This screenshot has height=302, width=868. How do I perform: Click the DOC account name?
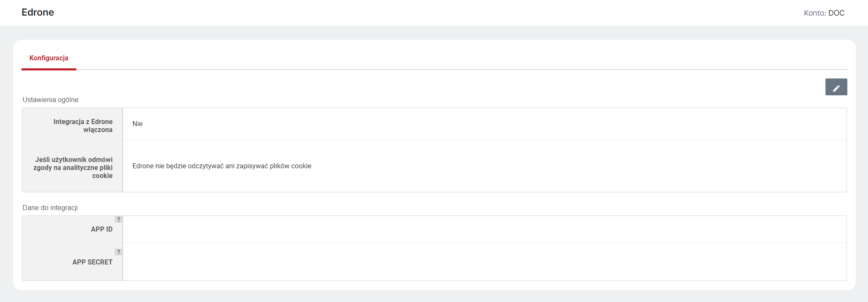click(x=836, y=13)
